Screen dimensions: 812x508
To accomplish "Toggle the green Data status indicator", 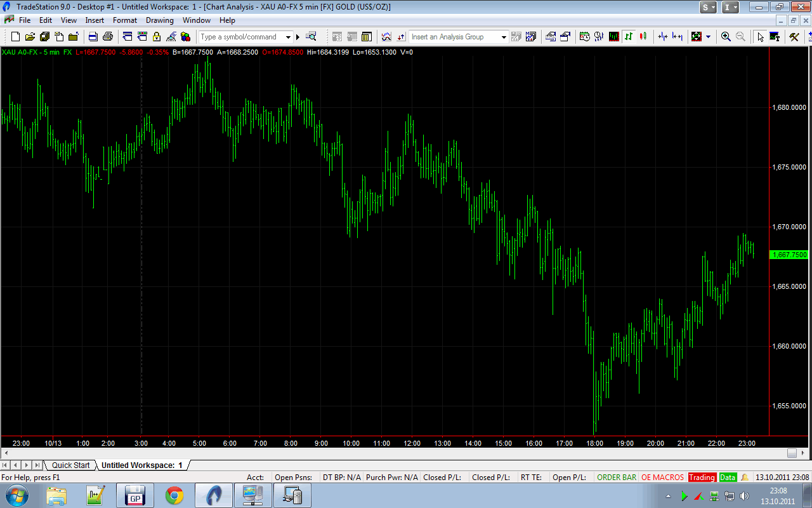I will click(728, 477).
